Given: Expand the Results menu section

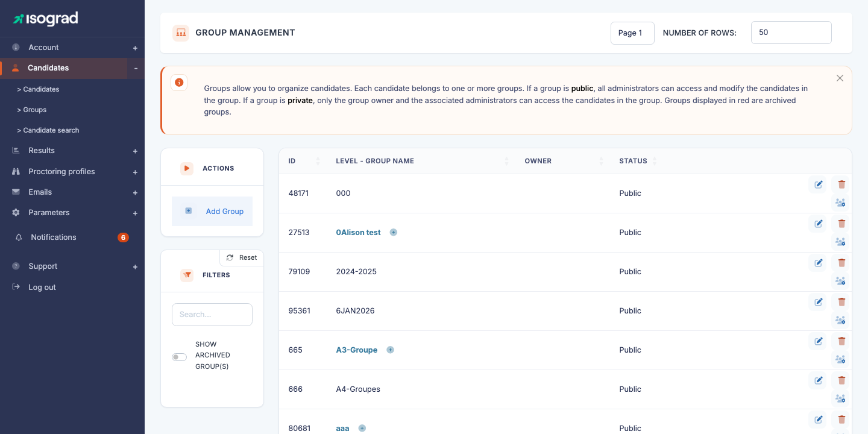Looking at the screenshot, I should click(x=135, y=151).
